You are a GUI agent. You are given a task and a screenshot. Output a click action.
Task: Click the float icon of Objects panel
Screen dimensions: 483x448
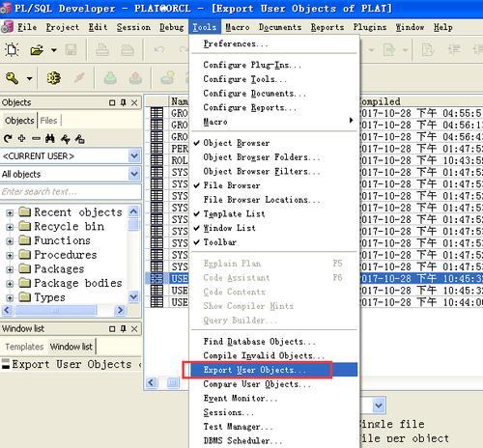click(x=112, y=103)
